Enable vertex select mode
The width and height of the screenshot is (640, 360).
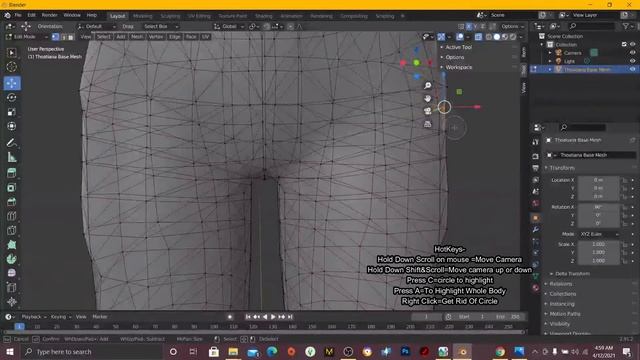tap(56, 37)
